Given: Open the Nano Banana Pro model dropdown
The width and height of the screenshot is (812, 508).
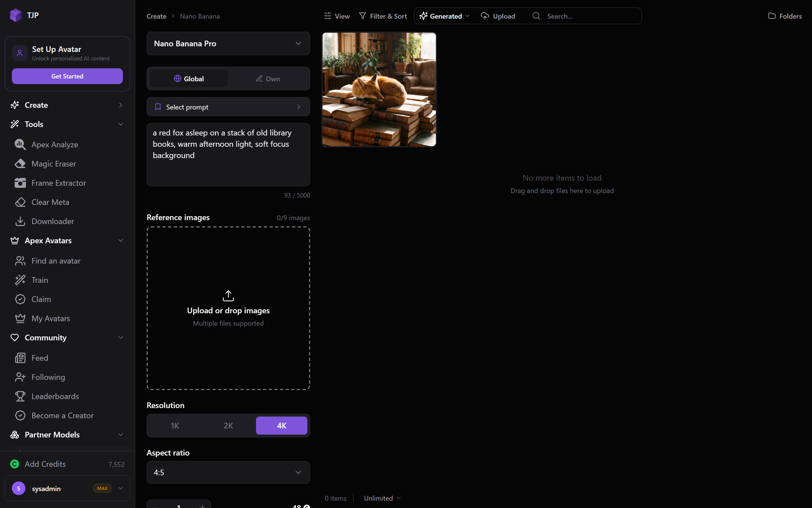Looking at the screenshot, I should tap(228, 43).
